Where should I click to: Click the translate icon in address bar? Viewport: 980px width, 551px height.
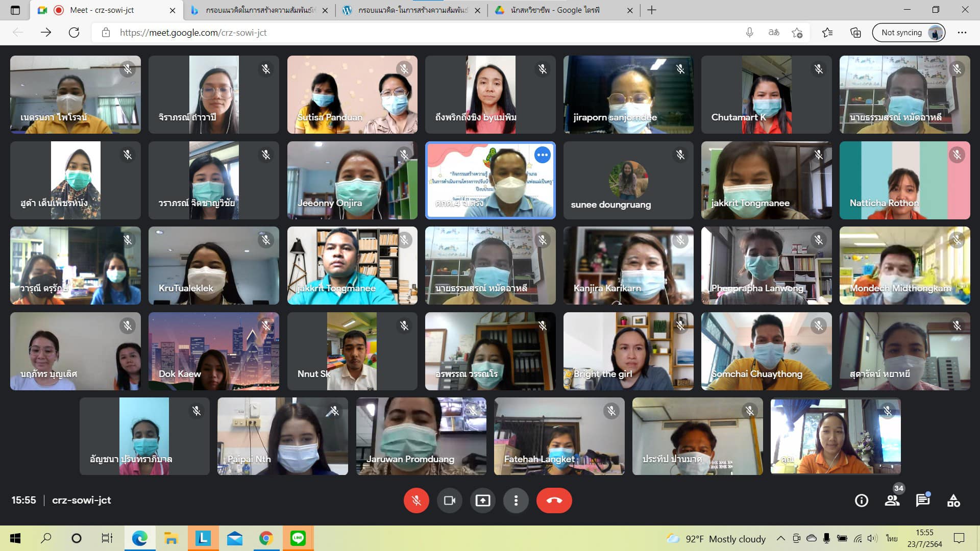pos(774,33)
